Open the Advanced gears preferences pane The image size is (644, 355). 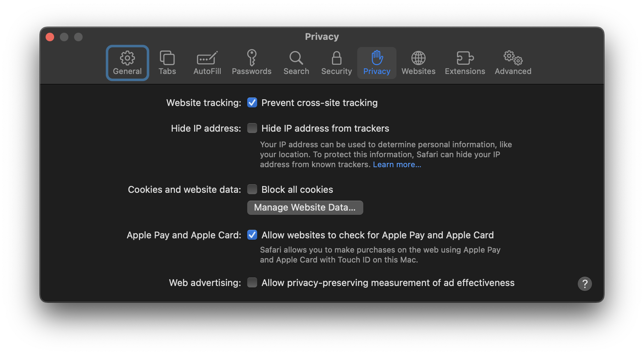coord(513,63)
